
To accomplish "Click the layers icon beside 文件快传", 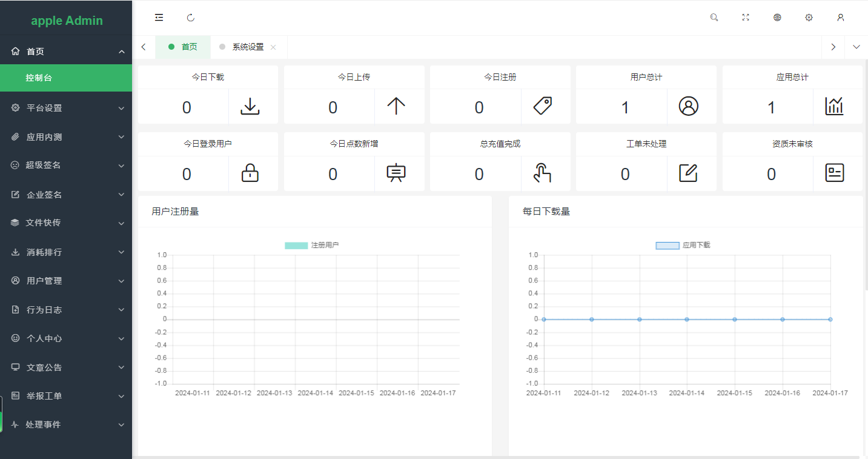I will tap(15, 223).
